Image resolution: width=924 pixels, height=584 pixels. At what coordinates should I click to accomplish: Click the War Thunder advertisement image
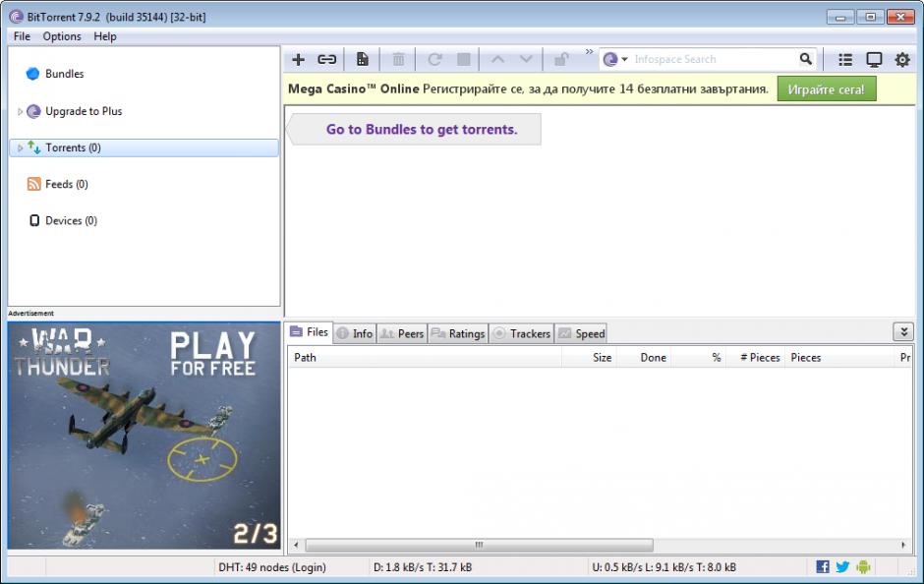(x=144, y=436)
